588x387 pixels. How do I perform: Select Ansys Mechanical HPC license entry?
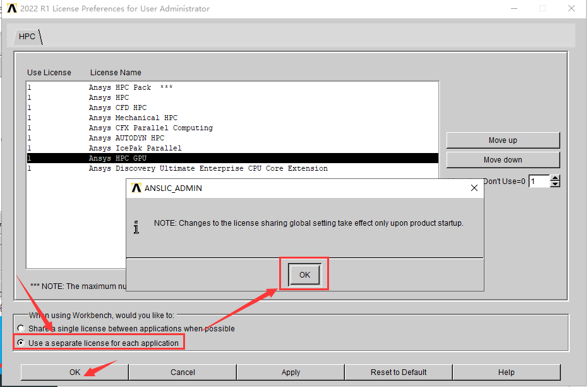133,118
